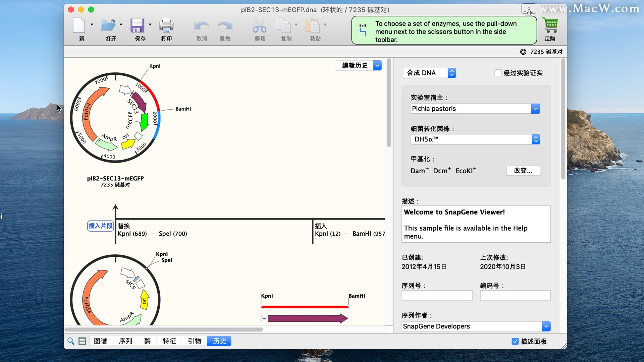Uncheck the 描述面板 checkbox
Image resolution: width=644 pixels, height=362 pixels.
tap(515, 341)
